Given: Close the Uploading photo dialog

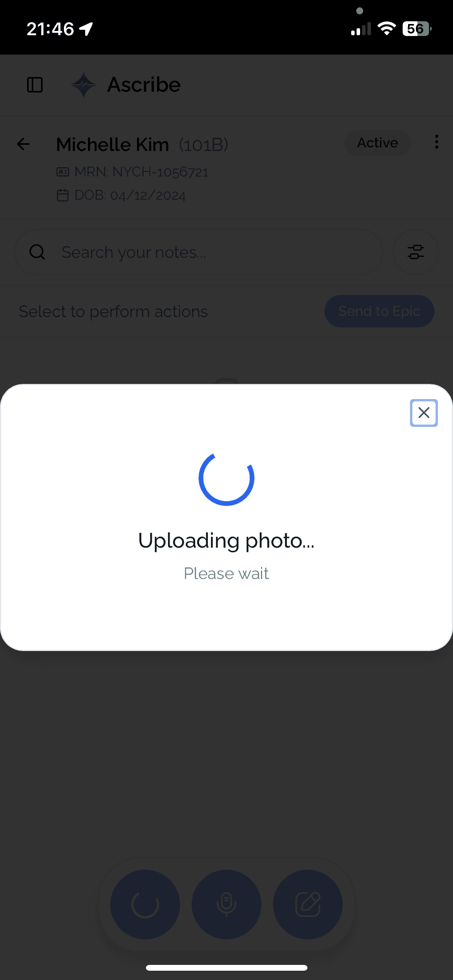Looking at the screenshot, I should point(424,413).
